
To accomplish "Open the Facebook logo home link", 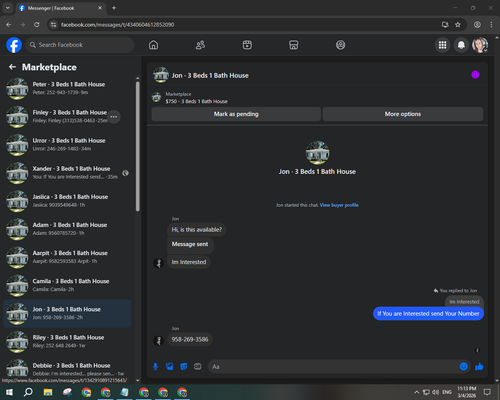I will tap(14, 45).
